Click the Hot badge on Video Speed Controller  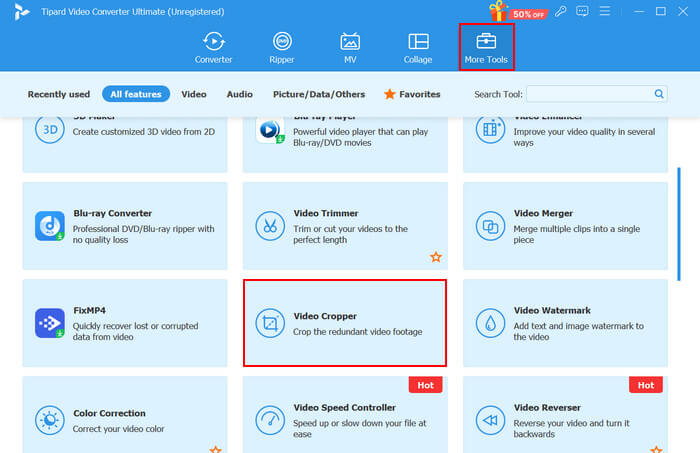(425, 385)
